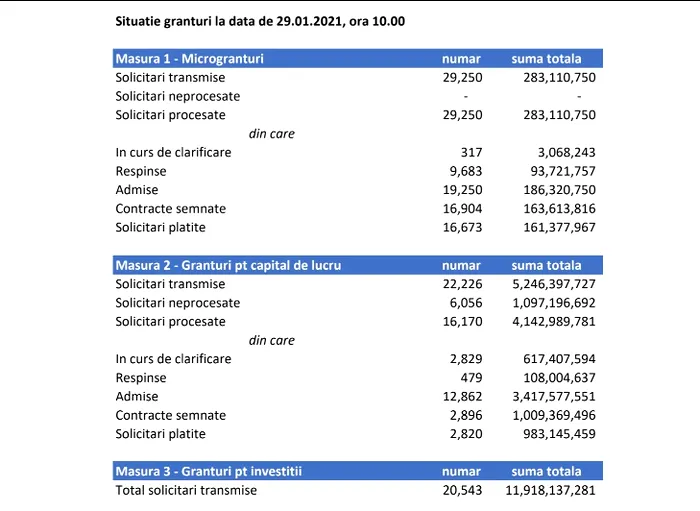Viewport: 700px width, 511px height.
Task: Select the 5,246,397,727 total in Masura 2
Action: point(554,284)
